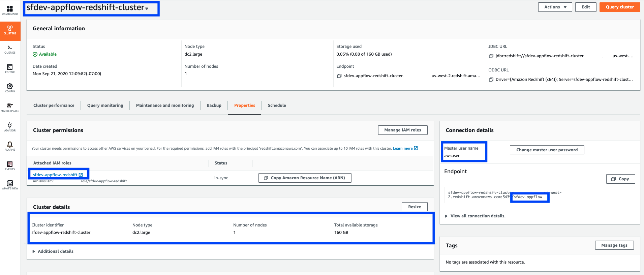Open the Actions dropdown menu
644x275 pixels.
555,7
